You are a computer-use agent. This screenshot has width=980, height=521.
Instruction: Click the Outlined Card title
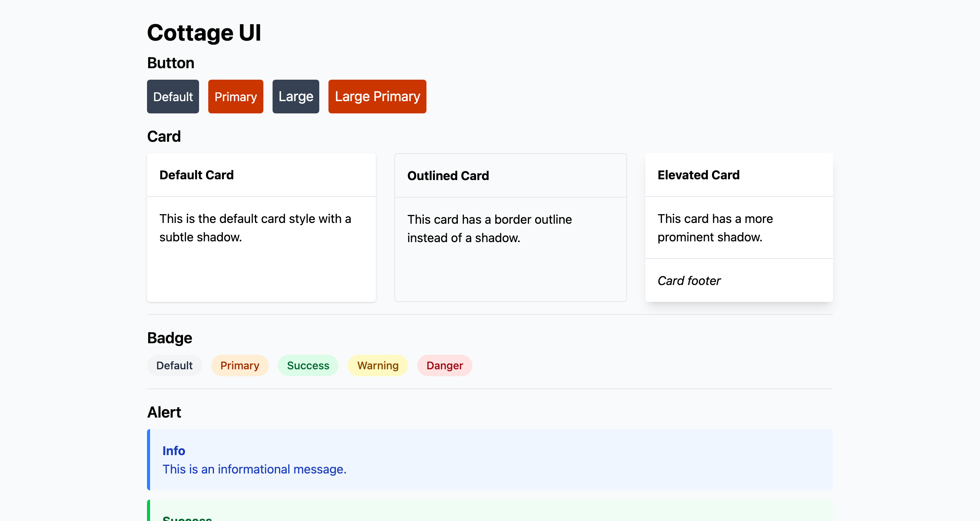pyautogui.click(x=448, y=175)
